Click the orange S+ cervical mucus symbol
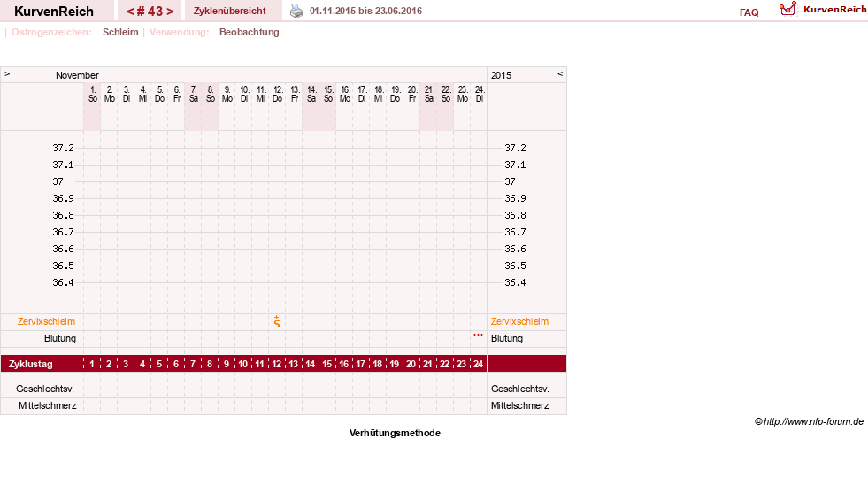Viewport: 868px width, 485px height. point(277,321)
